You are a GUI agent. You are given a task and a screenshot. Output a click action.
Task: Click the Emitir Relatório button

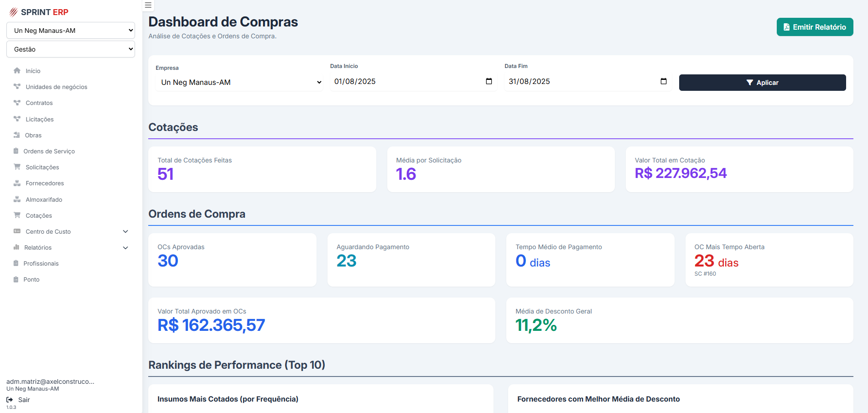click(x=815, y=27)
